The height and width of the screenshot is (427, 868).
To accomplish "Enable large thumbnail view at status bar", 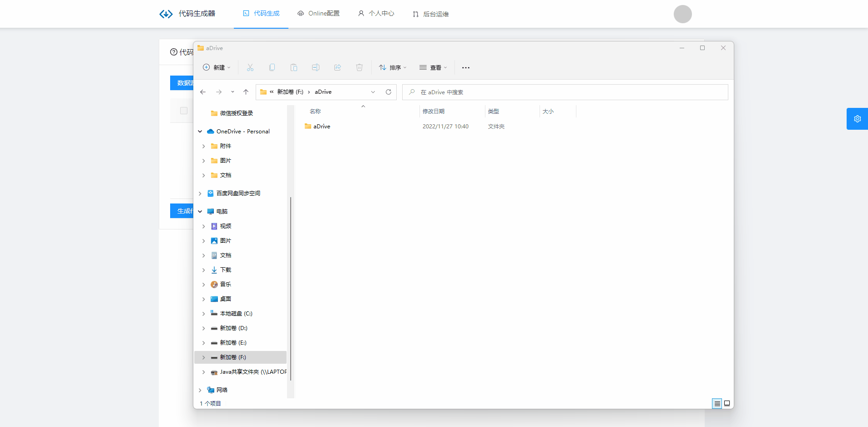I will tap(727, 403).
